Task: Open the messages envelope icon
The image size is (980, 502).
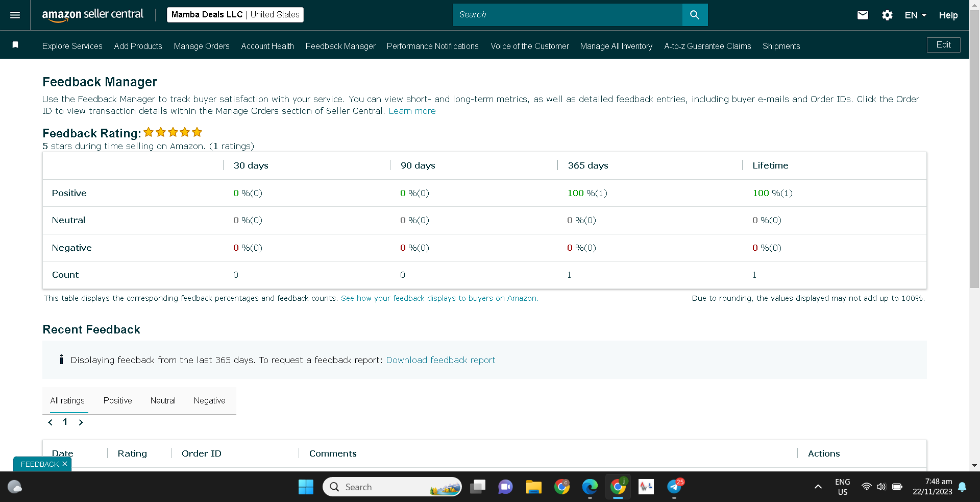Action: coord(863,15)
